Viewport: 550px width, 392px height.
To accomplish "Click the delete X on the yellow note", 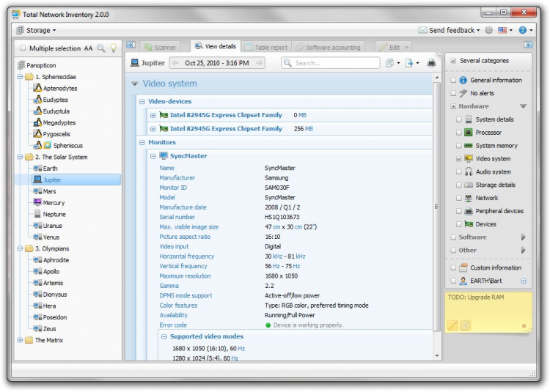I will [x=524, y=325].
